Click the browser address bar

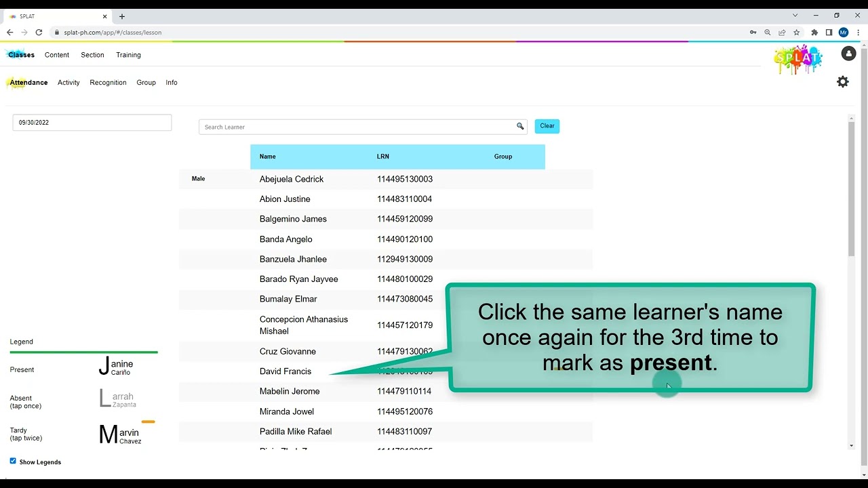pyautogui.click(x=400, y=33)
